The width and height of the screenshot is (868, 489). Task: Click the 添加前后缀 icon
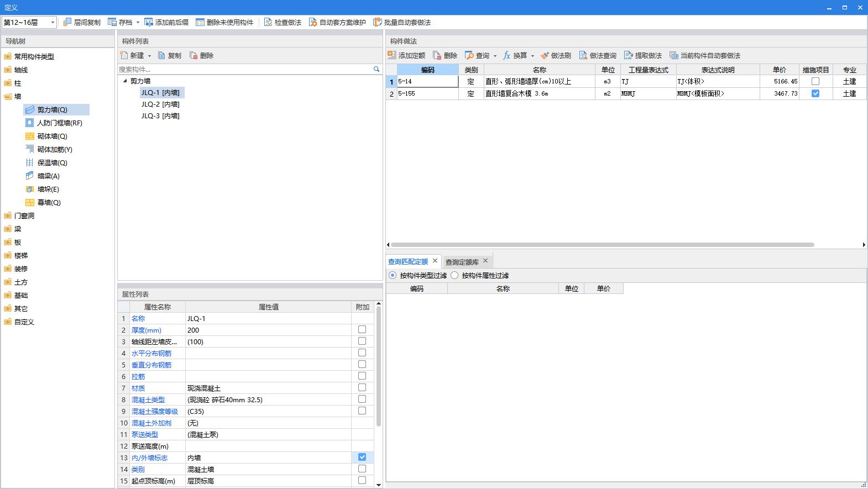[149, 22]
